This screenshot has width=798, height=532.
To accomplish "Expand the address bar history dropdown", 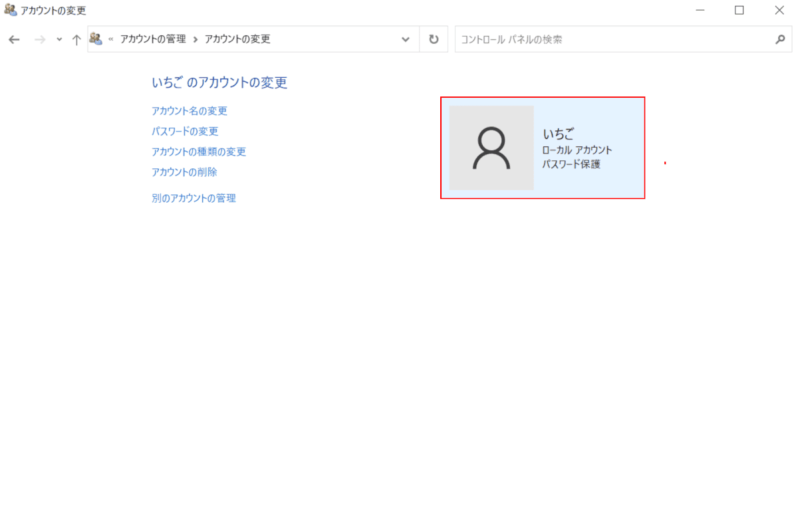I will point(406,39).
